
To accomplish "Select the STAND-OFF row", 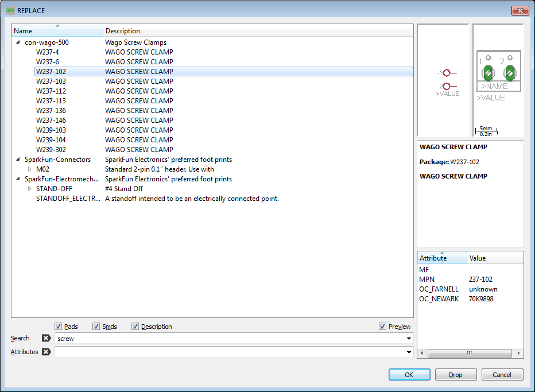I will pos(223,189).
